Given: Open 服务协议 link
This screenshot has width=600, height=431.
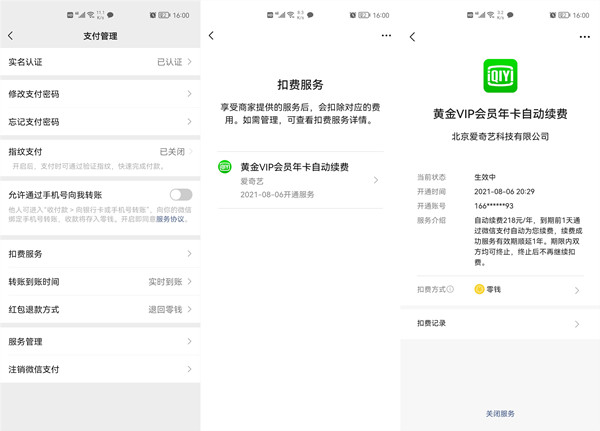Looking at the screenshot, I should pos(171,218).
